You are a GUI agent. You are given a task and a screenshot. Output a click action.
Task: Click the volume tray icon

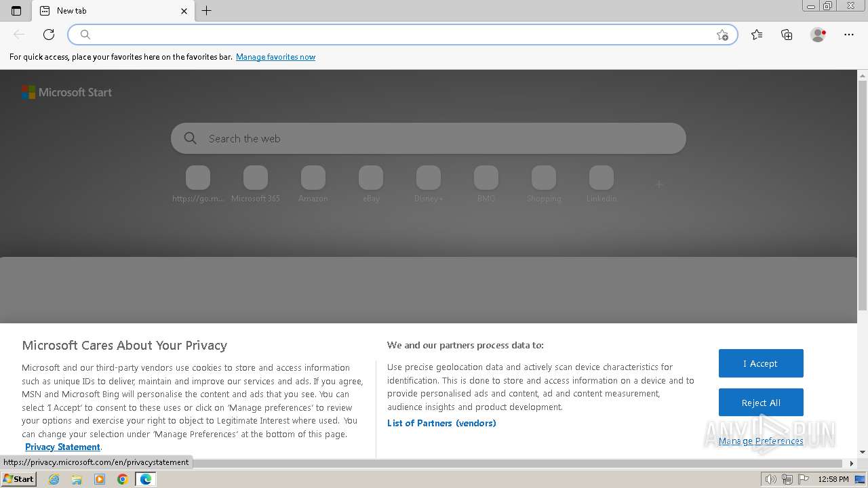(771, 479)
